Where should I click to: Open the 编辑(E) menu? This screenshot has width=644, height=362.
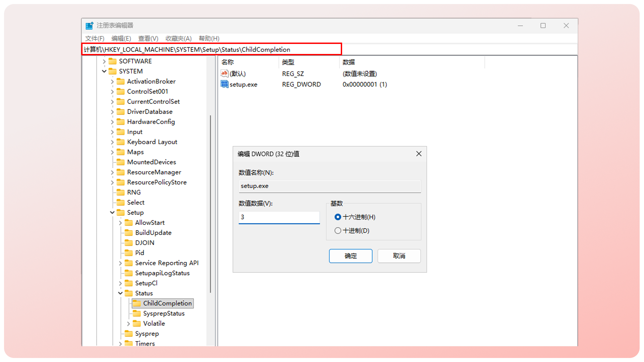coord(121,39)
